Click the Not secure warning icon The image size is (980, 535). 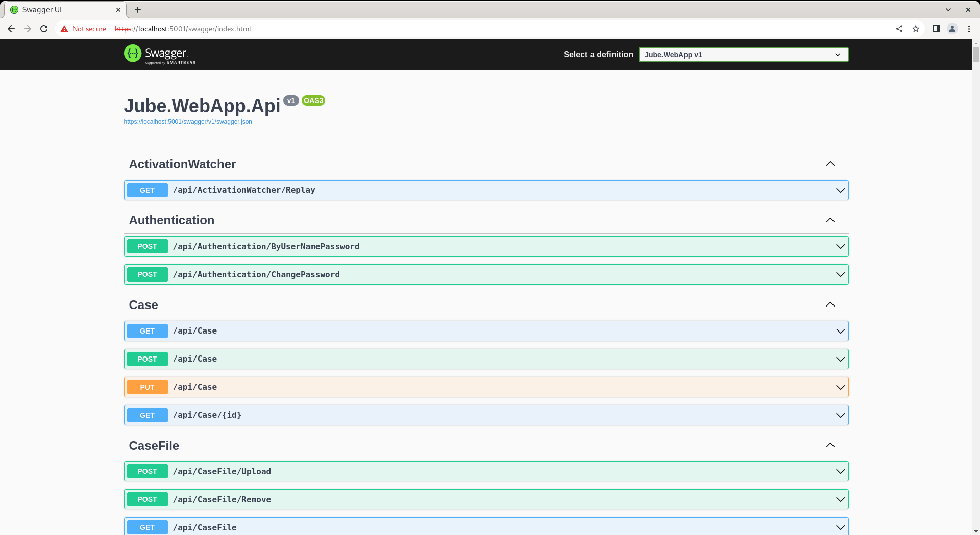tap(64, 29)
